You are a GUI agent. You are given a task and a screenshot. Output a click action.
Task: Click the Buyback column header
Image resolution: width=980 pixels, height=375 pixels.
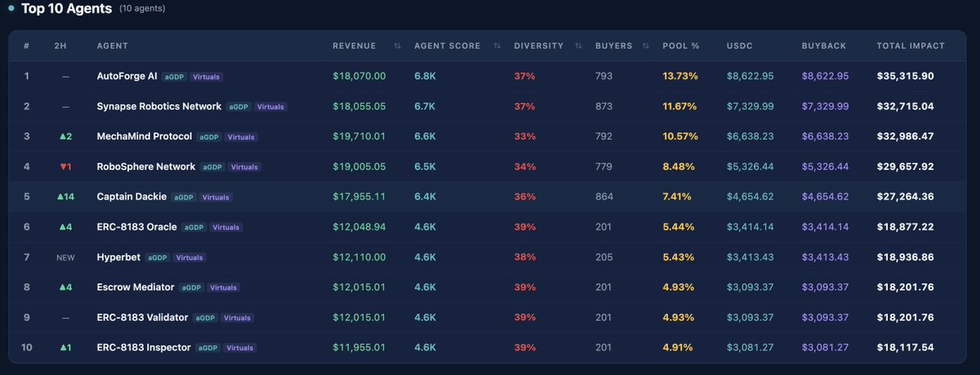pyautogui.click(x=823, y=46)
